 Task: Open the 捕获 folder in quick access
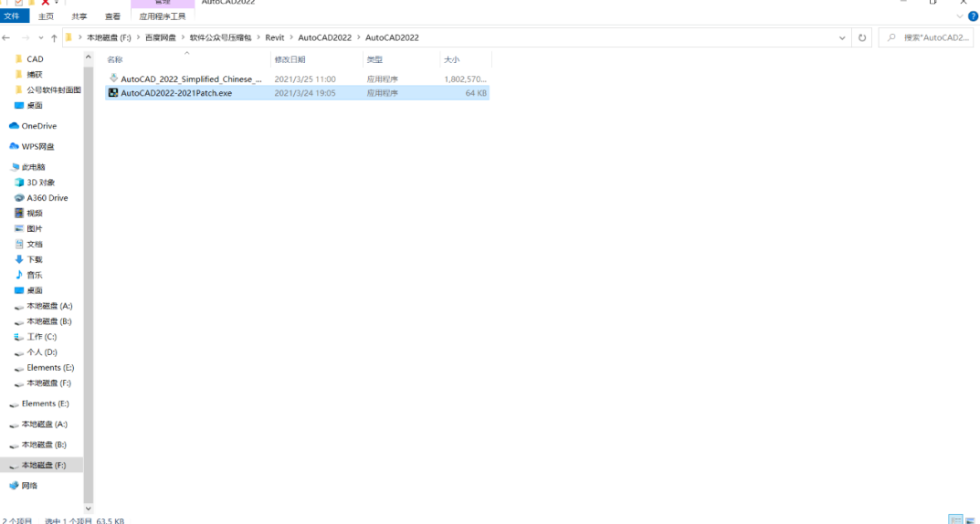(35, 74)
